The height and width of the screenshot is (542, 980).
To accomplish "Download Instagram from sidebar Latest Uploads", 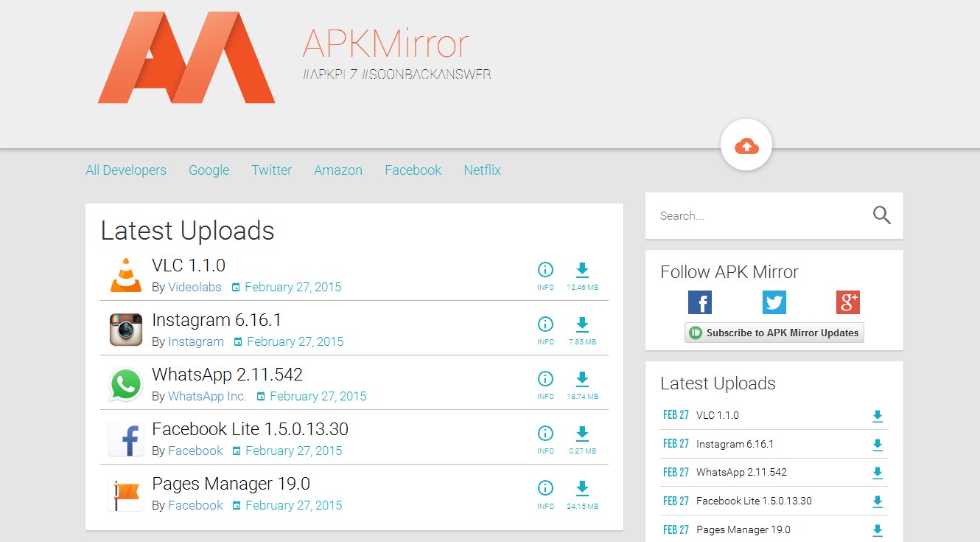I will pos(877,445).
